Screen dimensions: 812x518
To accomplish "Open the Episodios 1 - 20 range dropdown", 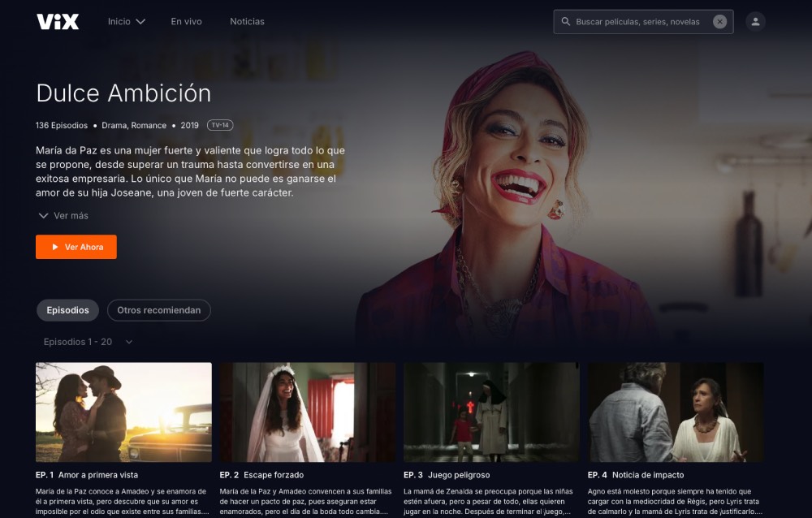I will pos(88,342).
